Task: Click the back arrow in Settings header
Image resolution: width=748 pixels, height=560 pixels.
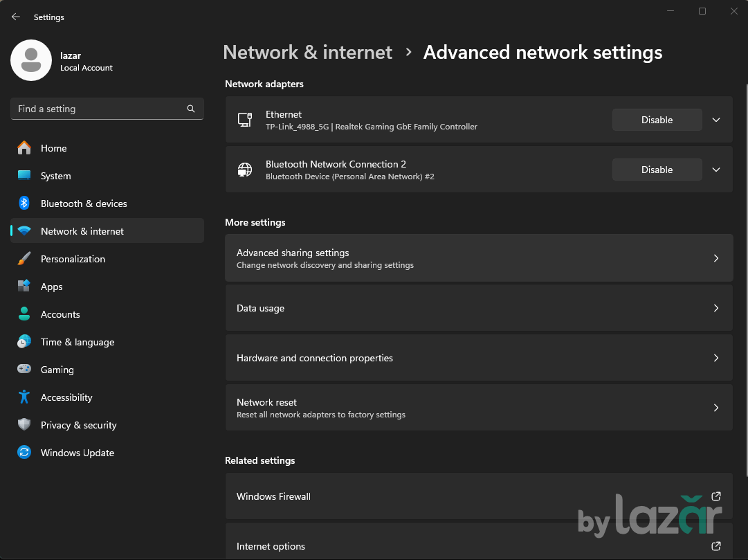Action: (x=16, y=17)
